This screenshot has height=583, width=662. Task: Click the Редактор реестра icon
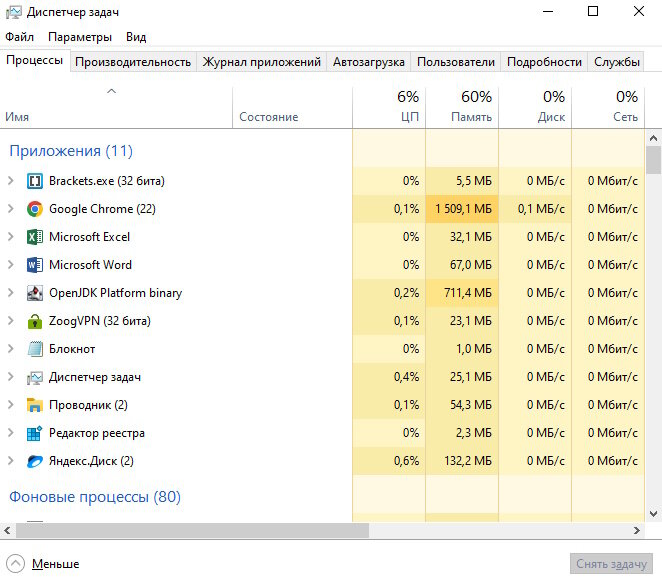35,433
